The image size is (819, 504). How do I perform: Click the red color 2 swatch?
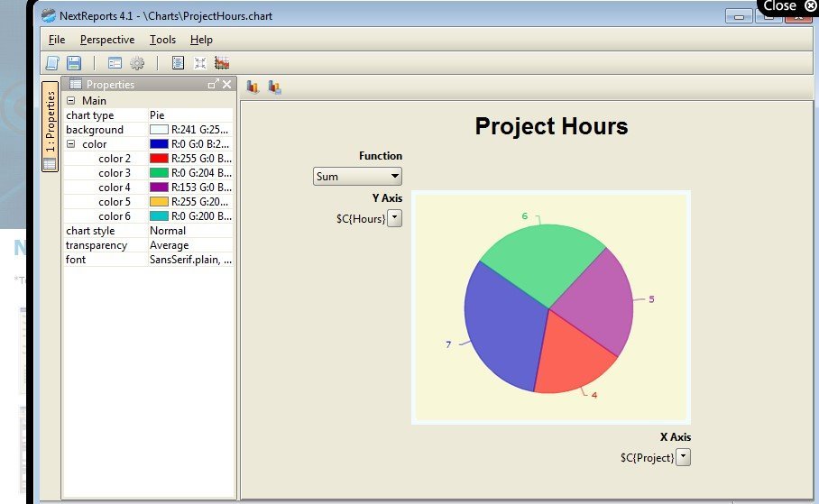coord(159,159)
